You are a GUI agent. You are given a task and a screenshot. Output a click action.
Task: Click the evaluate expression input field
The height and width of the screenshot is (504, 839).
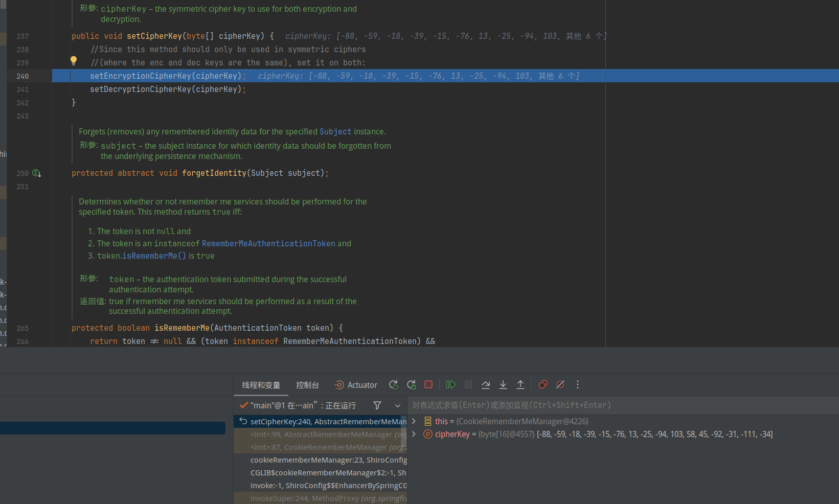pos(623,405)
